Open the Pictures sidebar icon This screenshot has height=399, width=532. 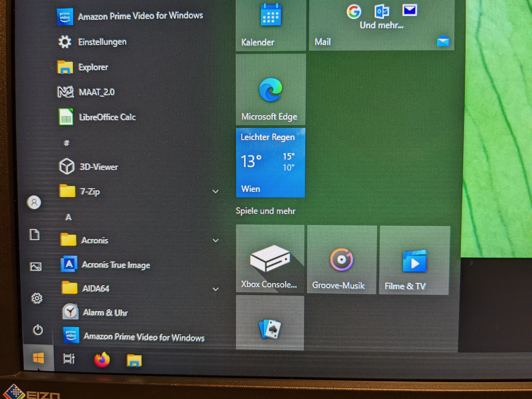coord(36,266)
